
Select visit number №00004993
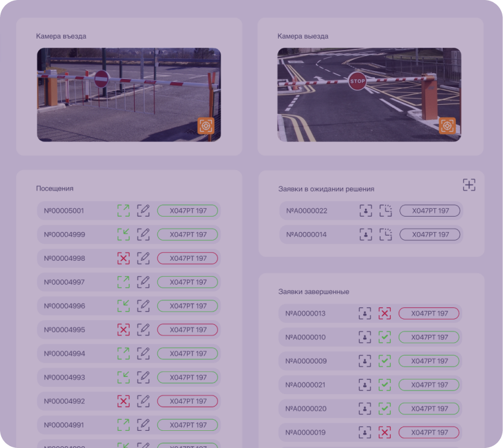tap(64, 377)
